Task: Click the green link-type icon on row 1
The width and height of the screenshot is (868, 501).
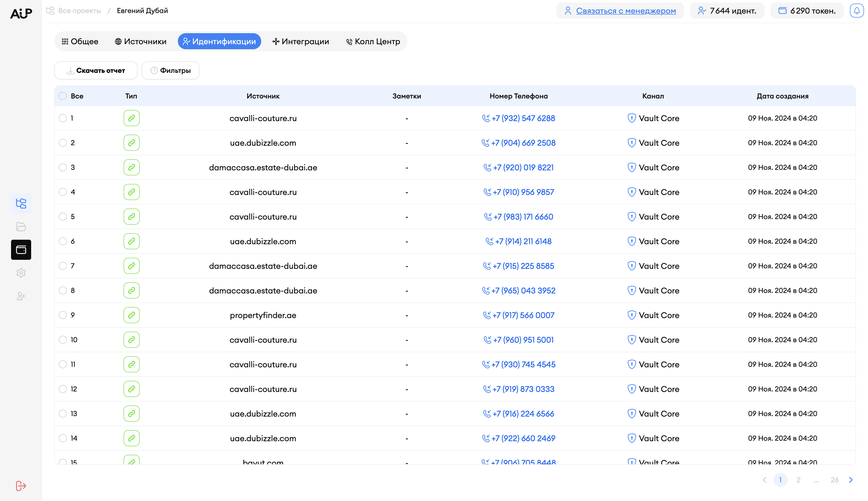Action: coord(131,118)
